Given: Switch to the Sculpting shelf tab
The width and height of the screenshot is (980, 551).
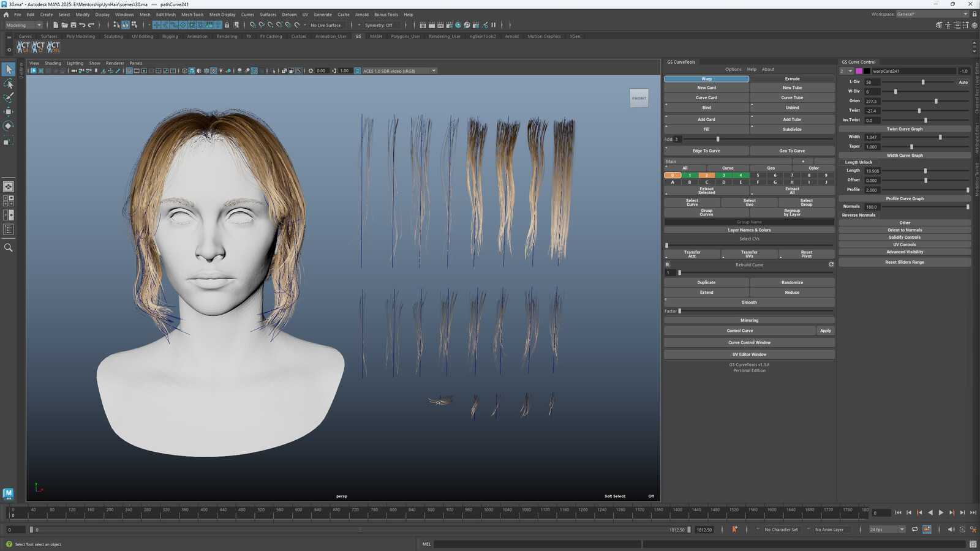Looking at the screenshot, I should (x=113, y=36).
